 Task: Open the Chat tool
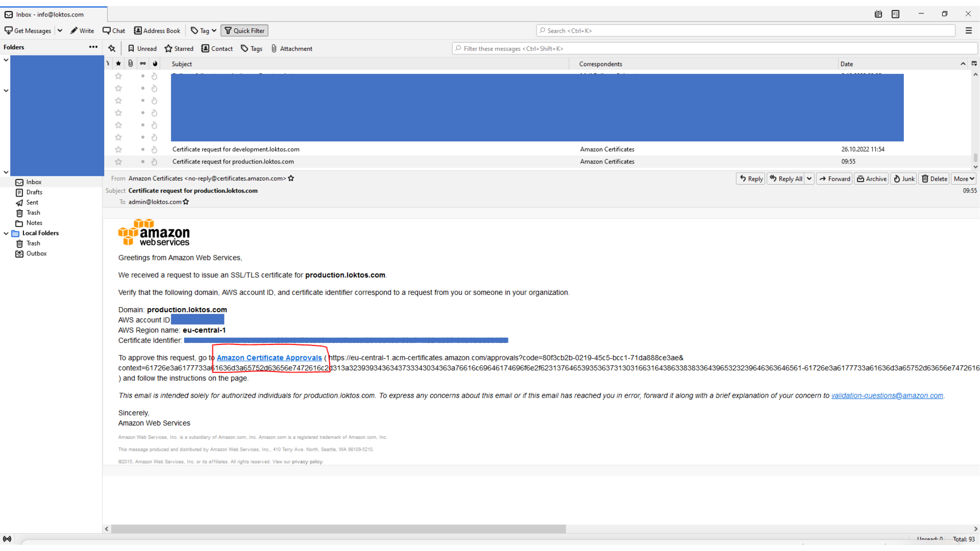[114, 31]
